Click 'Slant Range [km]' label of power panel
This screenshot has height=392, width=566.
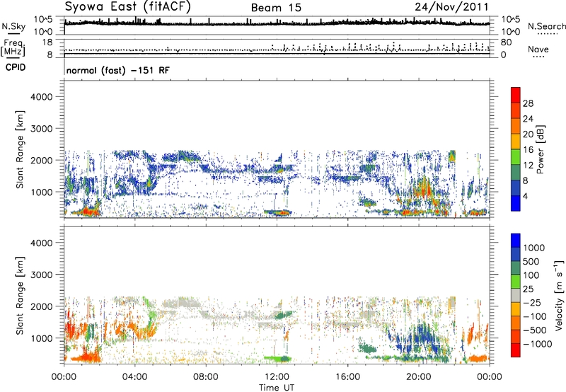(x=20, y=149)
